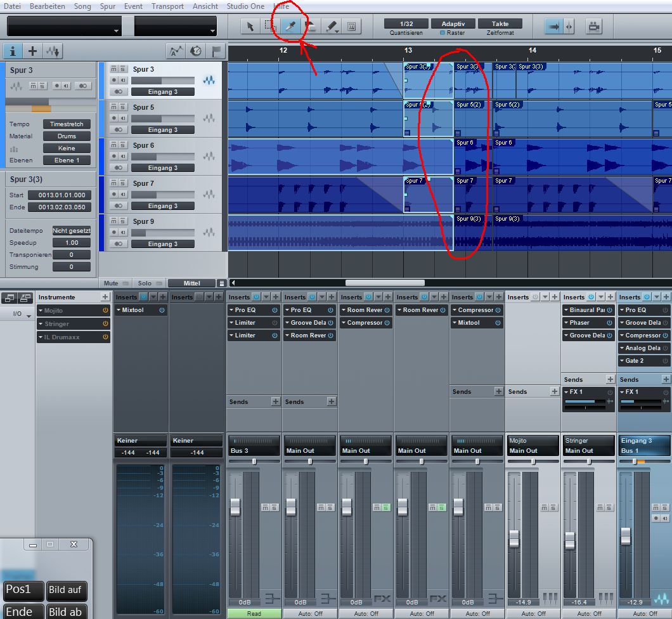This screenshot has width=672, height=619.
Task: Solo the Spur 7 track
Action: [122, 183]
